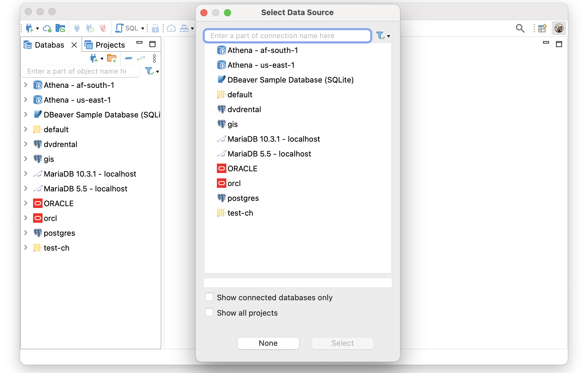Switch to the Projects tab

[110, 45]
